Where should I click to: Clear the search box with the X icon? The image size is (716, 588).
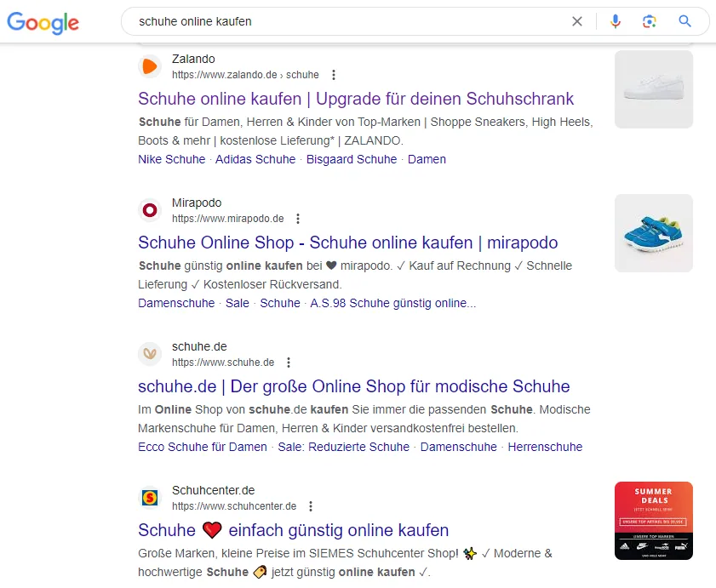tap(577, 21)
